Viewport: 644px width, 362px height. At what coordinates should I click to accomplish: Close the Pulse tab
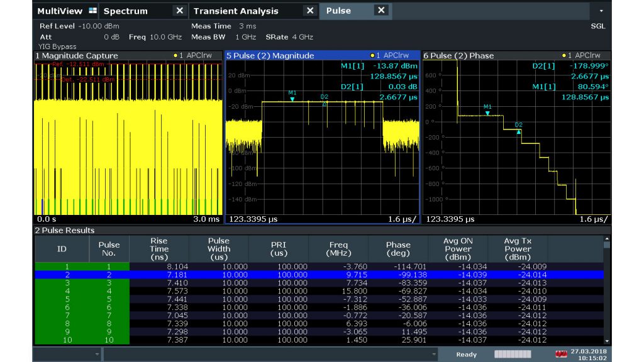coord(380,10)
